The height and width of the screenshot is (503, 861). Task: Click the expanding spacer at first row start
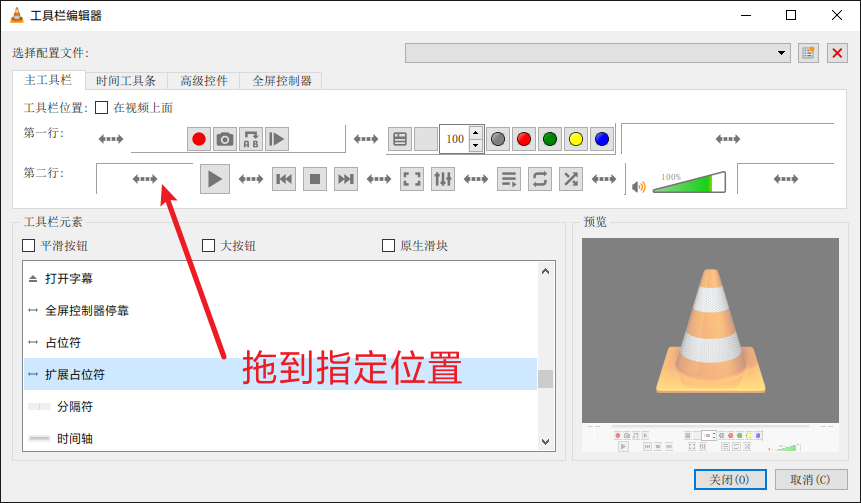pos(111,139)
